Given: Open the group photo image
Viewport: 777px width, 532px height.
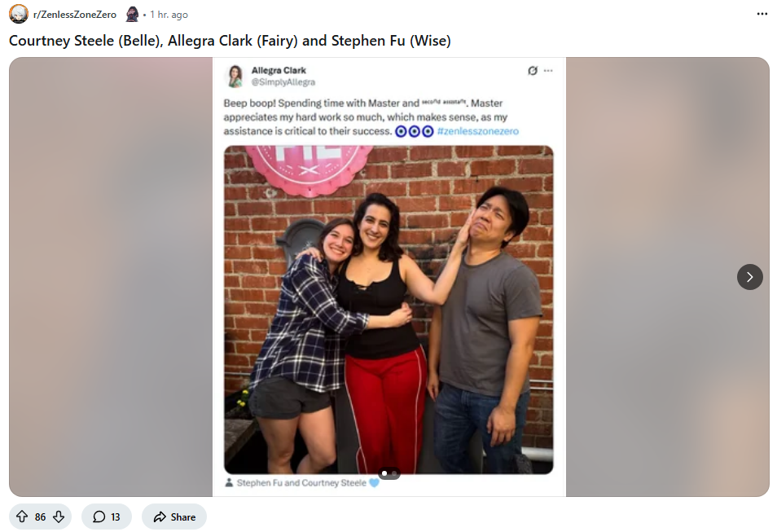Looking at the screenshot, I should pos(388,310).
